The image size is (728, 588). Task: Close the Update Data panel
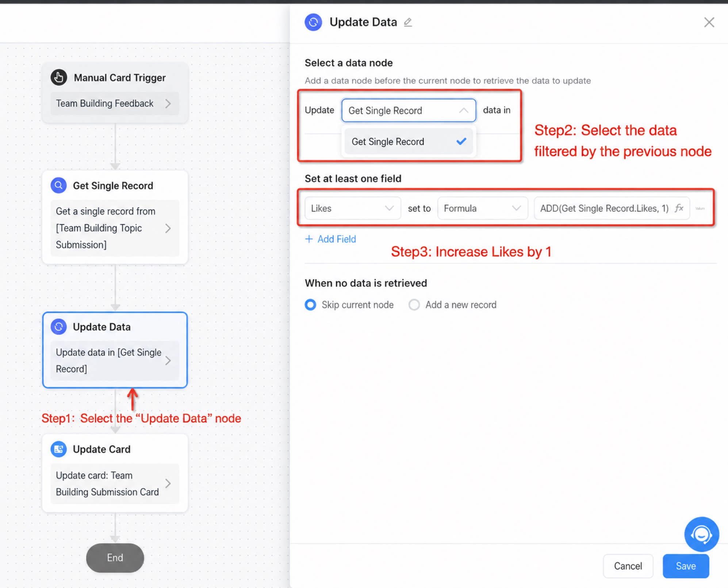pyautogui.click(x=709, y=22)
